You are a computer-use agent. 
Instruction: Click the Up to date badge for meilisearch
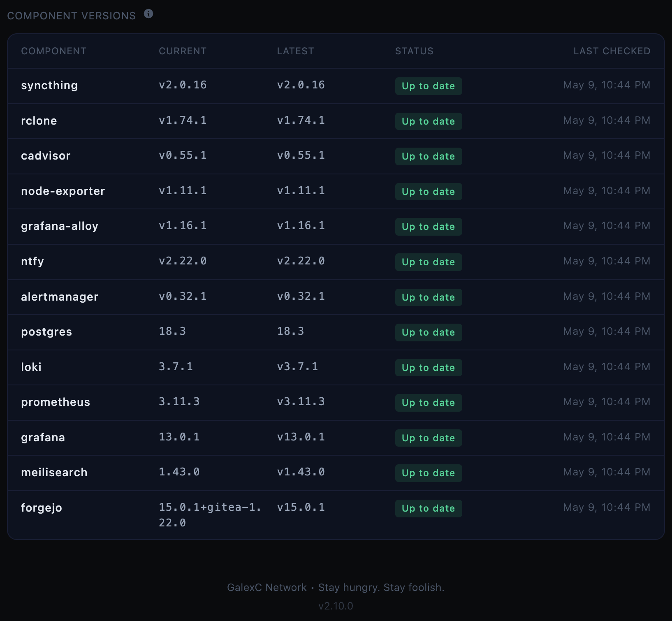pyautogui.click(x=429, y=473)
